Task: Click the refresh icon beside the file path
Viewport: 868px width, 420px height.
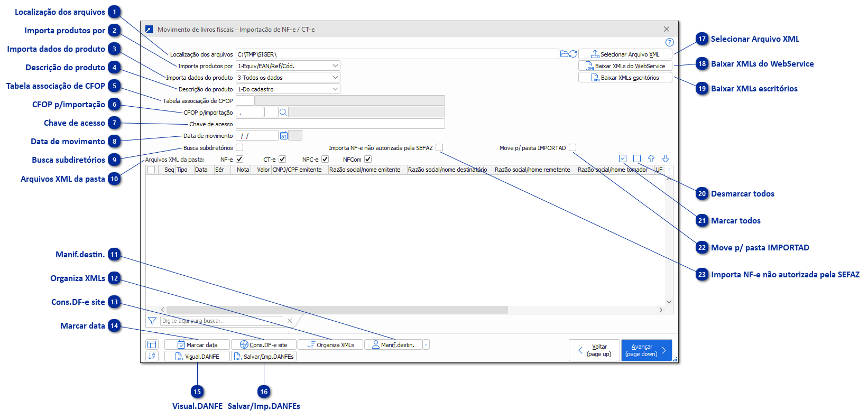Action: (572, 54)
